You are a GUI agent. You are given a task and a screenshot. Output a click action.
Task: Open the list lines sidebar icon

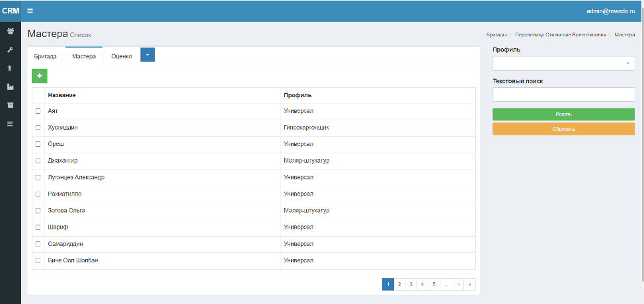(11, 124)
